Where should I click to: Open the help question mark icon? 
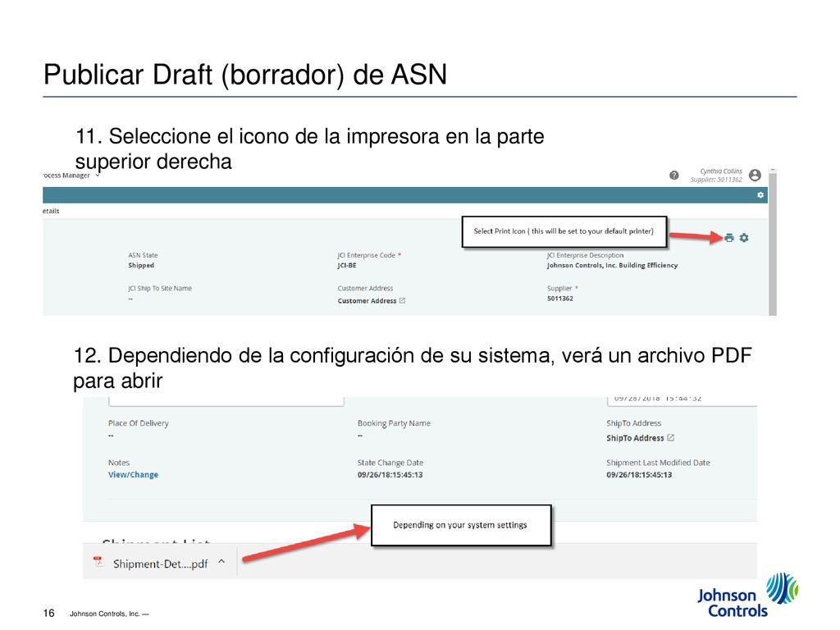point(674,176)
